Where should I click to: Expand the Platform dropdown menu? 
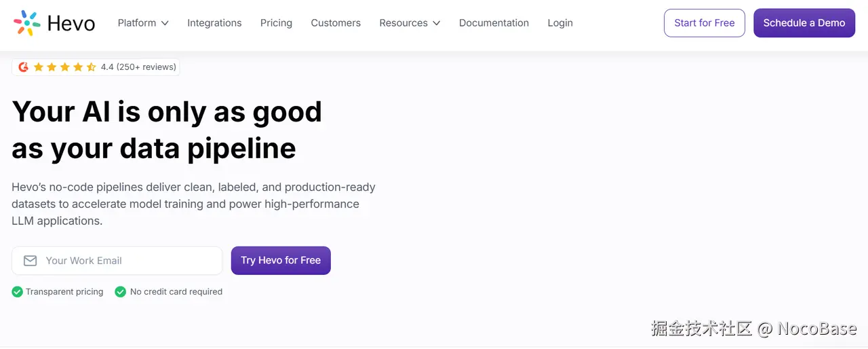(x=142, y=23)
